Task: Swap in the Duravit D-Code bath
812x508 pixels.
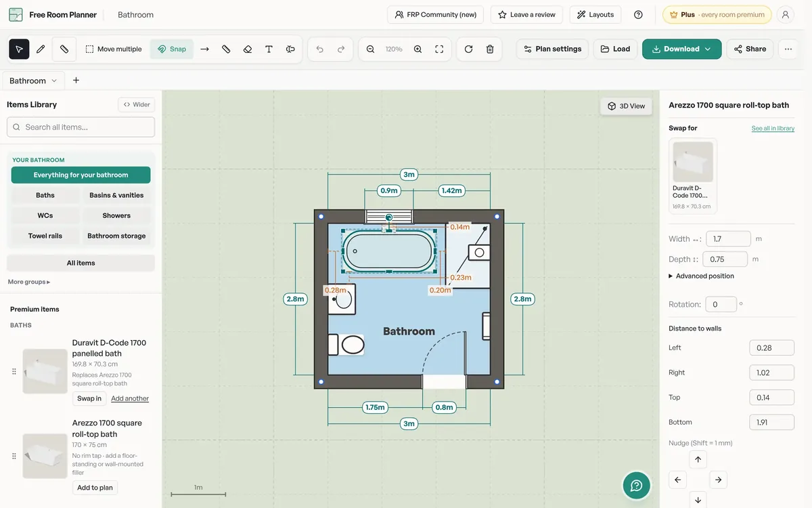Action: point(89,398)
